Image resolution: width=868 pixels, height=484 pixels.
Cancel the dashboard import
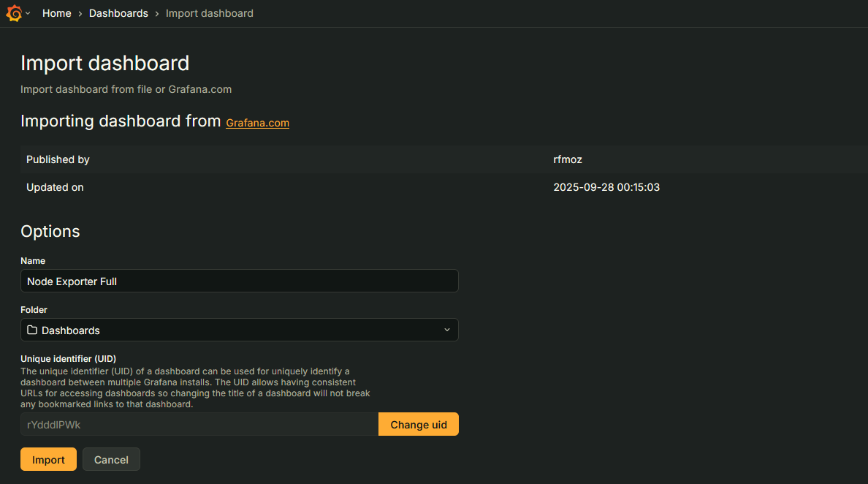coord(111,459)
